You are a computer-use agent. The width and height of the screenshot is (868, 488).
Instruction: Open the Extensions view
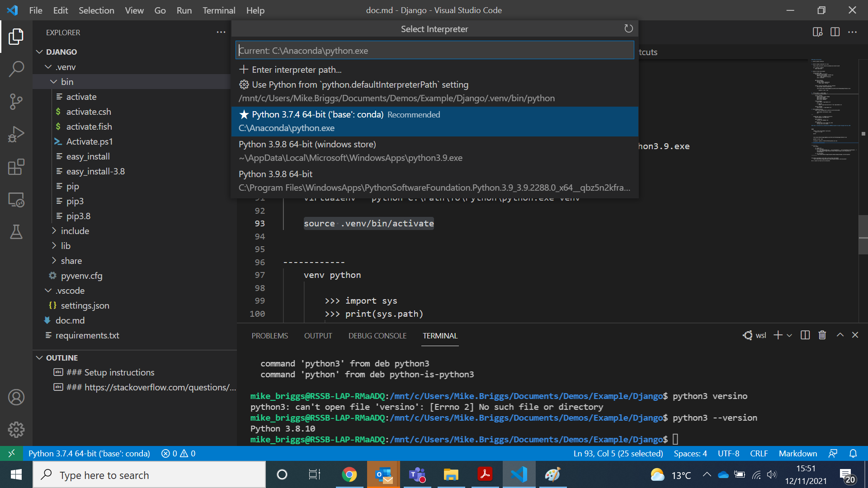(16, 167)
